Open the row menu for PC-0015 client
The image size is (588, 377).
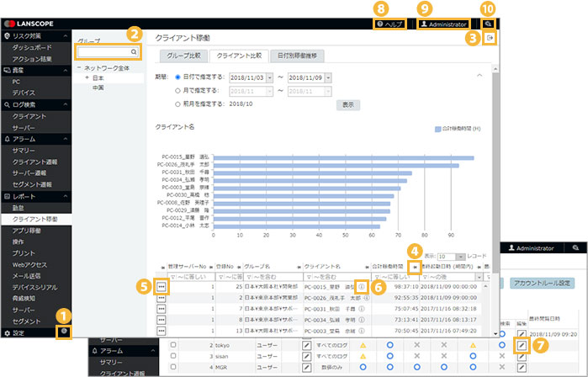point(161,287)
